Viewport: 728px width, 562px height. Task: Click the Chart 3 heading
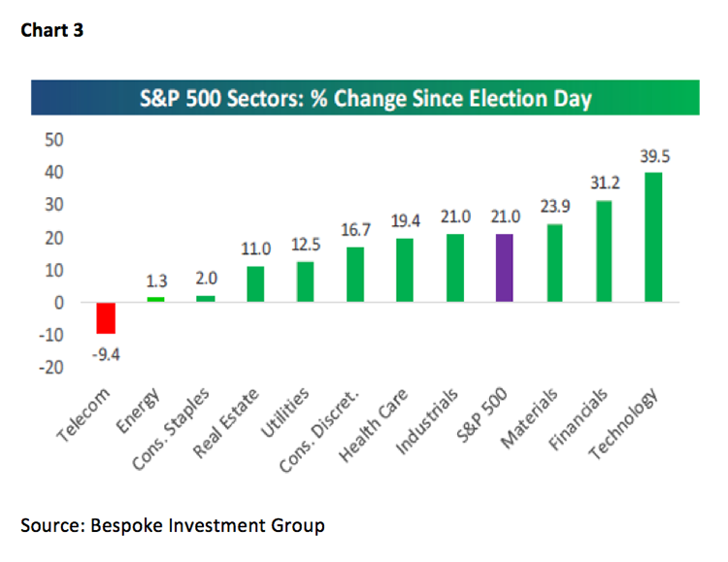click(x=50, y=31)
